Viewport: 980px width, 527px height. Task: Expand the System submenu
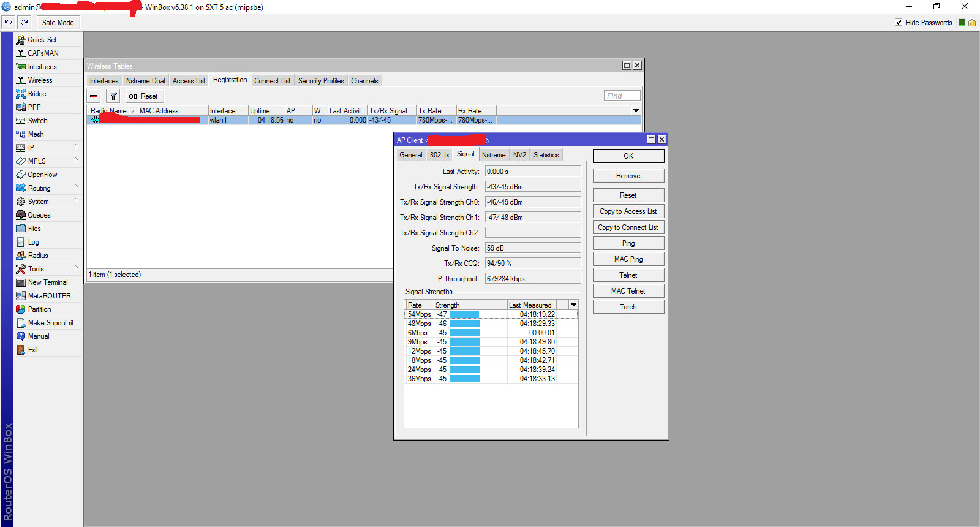pos(76,201)
